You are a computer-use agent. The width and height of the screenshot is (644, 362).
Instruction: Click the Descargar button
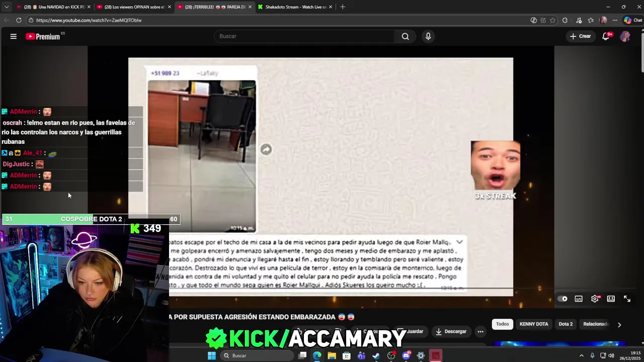coord(451,331)
